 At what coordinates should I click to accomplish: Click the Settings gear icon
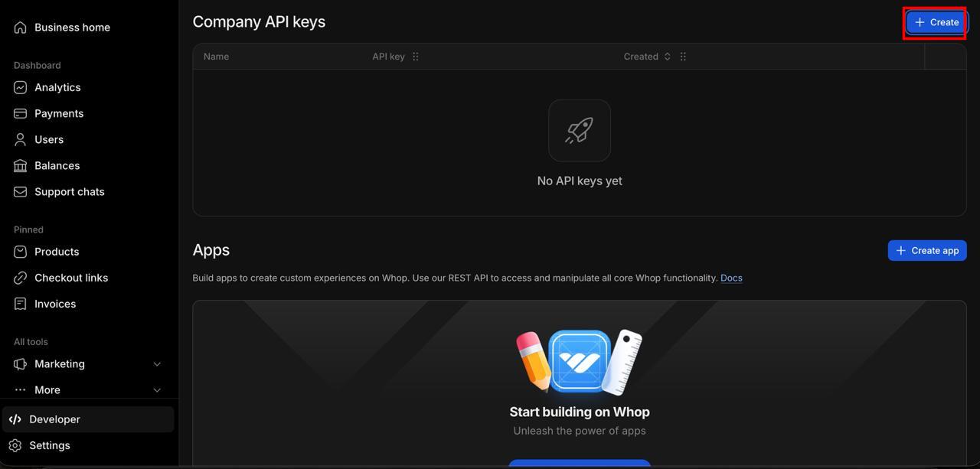15,445
